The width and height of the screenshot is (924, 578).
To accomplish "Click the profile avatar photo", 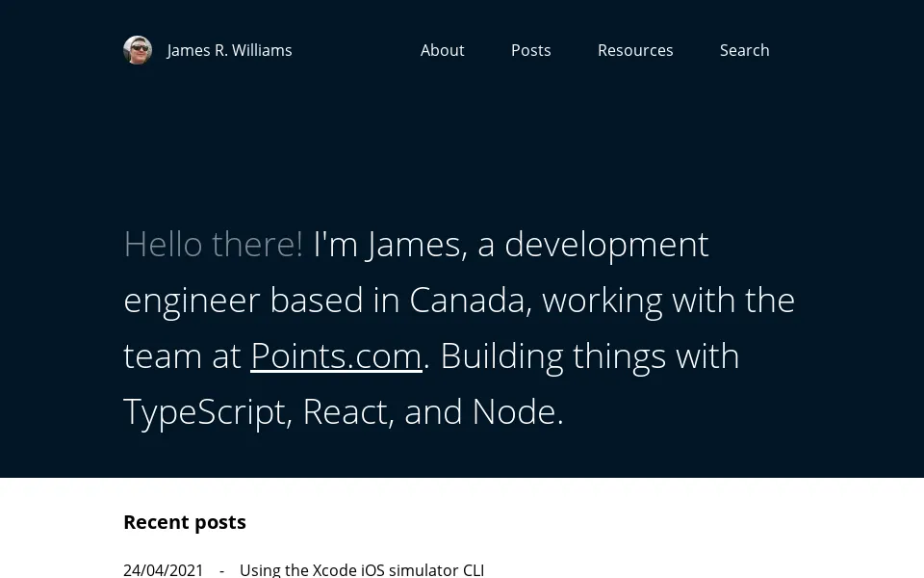I will point(138,50).
